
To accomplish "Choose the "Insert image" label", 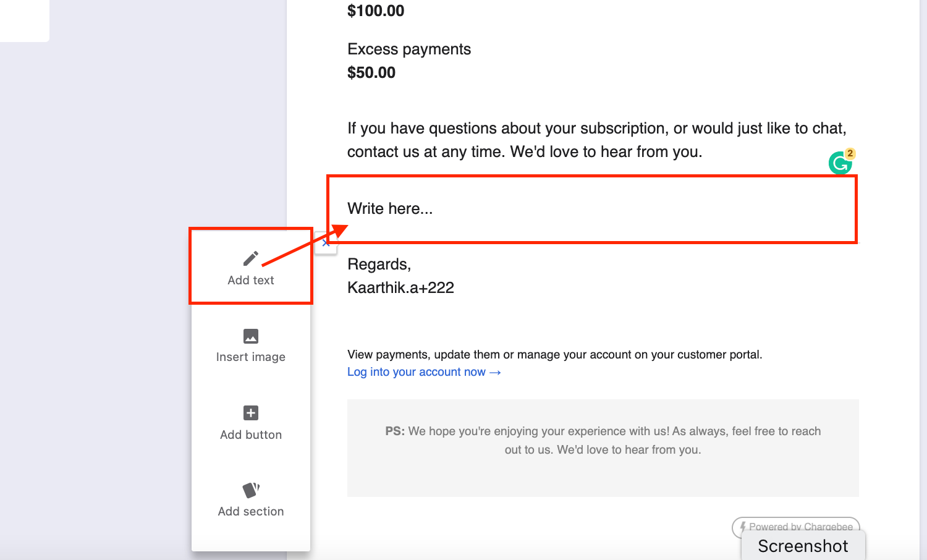I will point(251,357).
